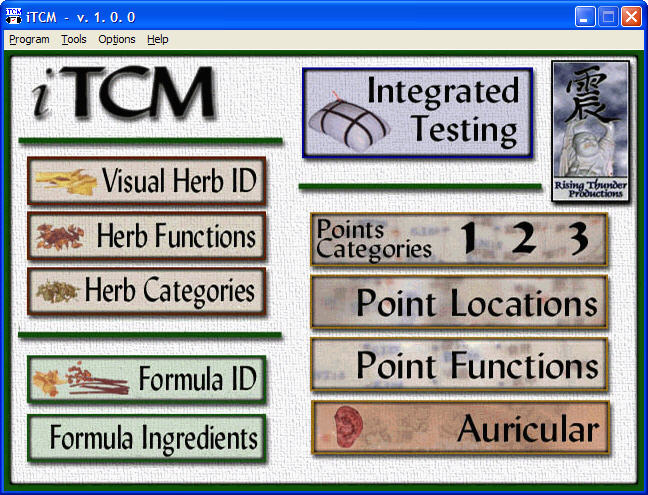Select Points Categories level 3

coord(579,238)
